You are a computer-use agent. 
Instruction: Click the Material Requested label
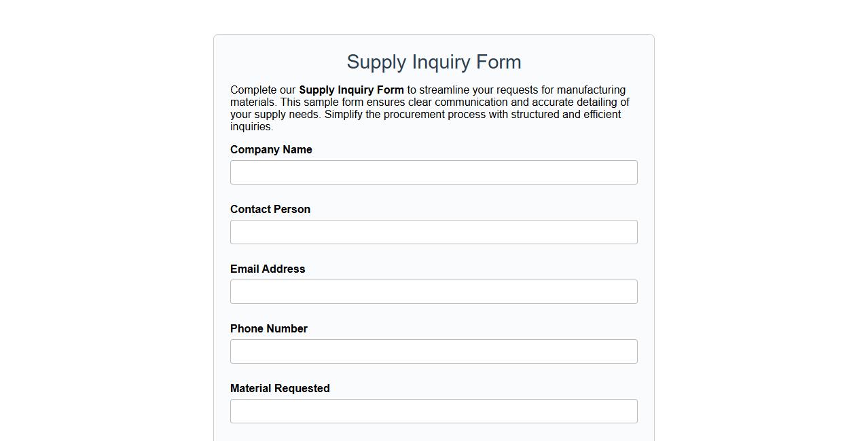click(x=279, y=388)
